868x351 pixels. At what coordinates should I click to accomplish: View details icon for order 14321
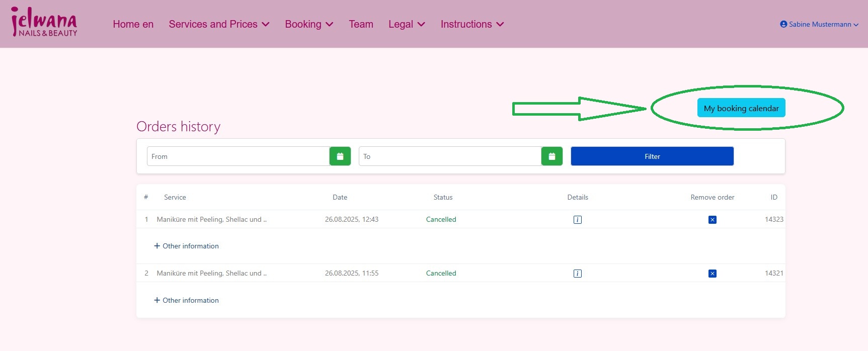click(578, 274)
